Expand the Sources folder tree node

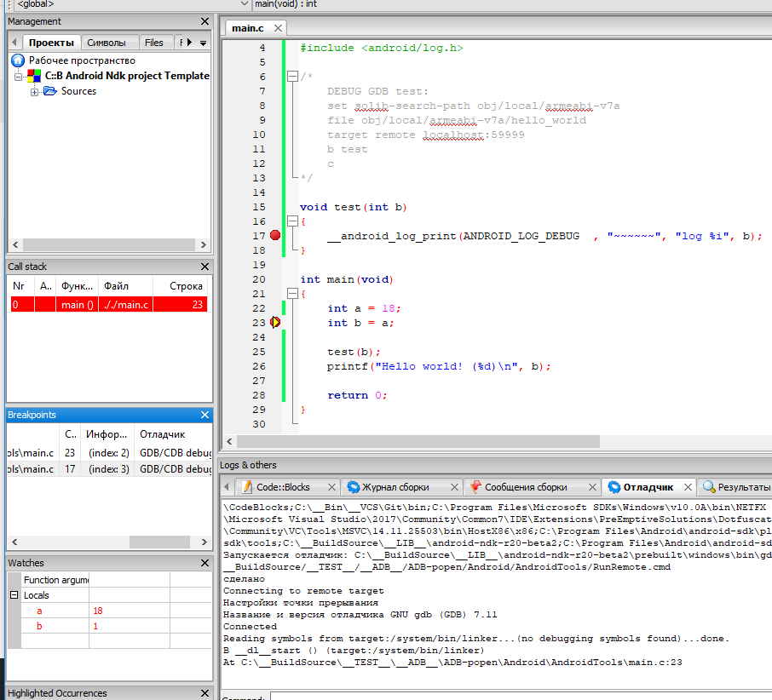pos(35,91)
